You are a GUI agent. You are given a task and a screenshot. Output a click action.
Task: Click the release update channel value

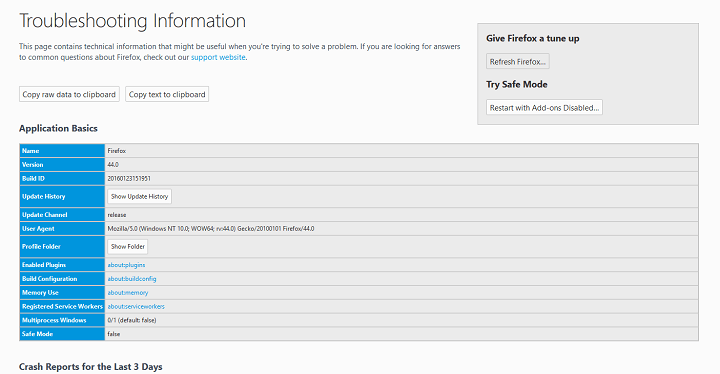point(117,215)
